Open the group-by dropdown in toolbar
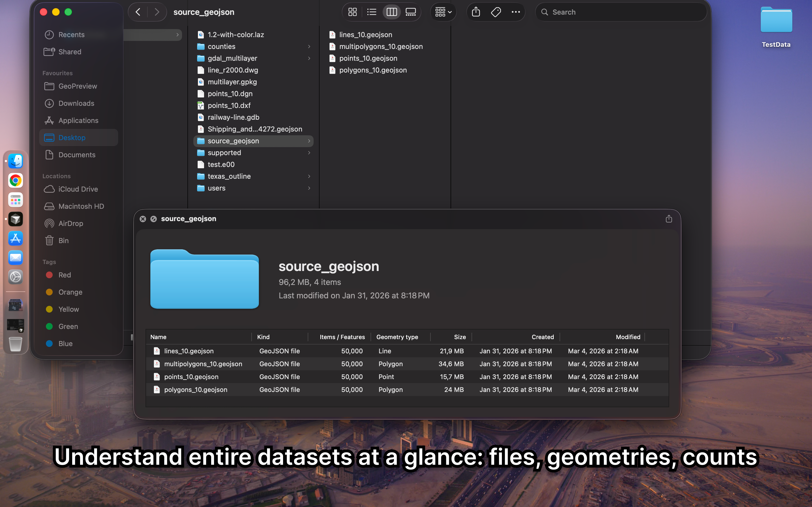 click(443, 12)
